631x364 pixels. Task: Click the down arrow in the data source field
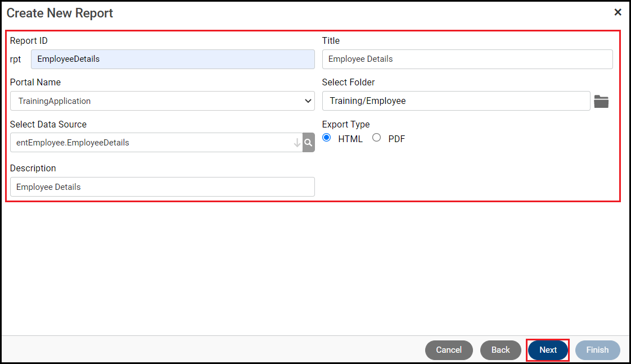tap(297, 143)
